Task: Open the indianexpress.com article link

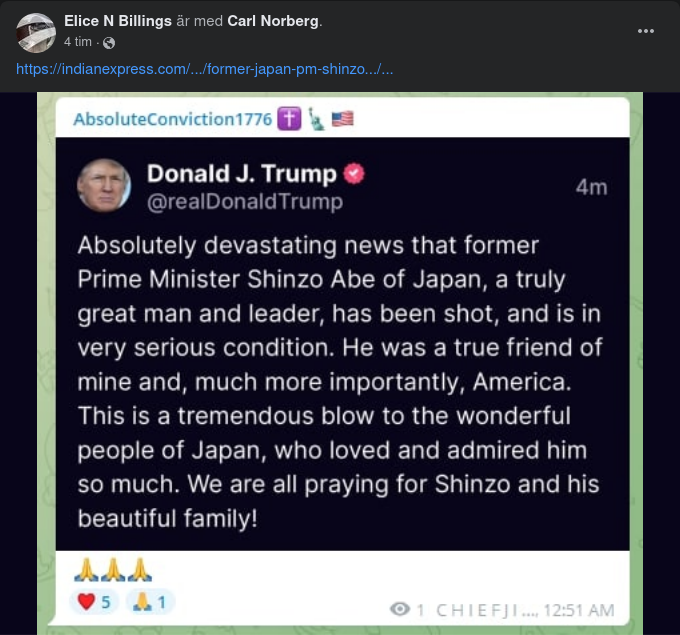Action: pyautogui.click(x=205, y=69)
